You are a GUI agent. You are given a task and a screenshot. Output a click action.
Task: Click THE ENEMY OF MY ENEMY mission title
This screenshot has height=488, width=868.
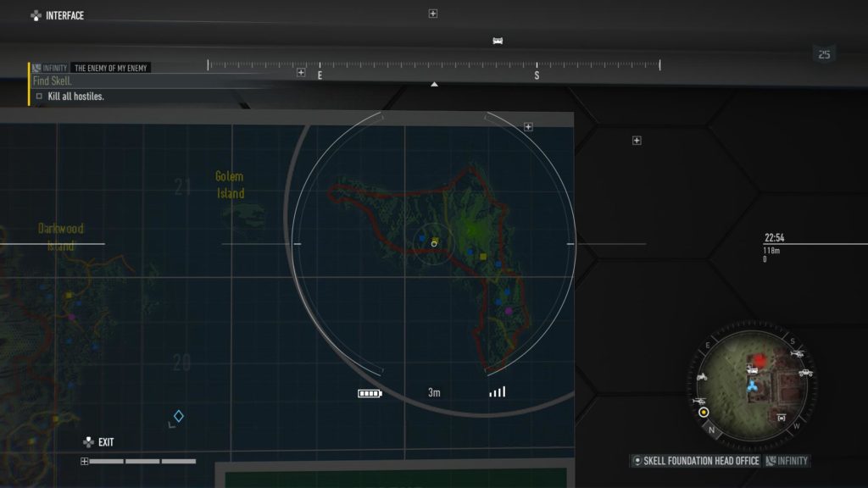point(111,68)
